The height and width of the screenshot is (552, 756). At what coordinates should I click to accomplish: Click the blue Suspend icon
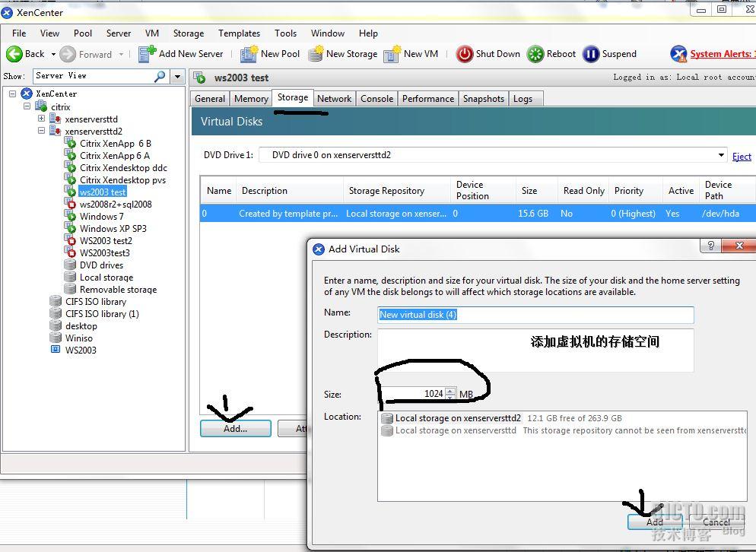[x=591, y=54]
